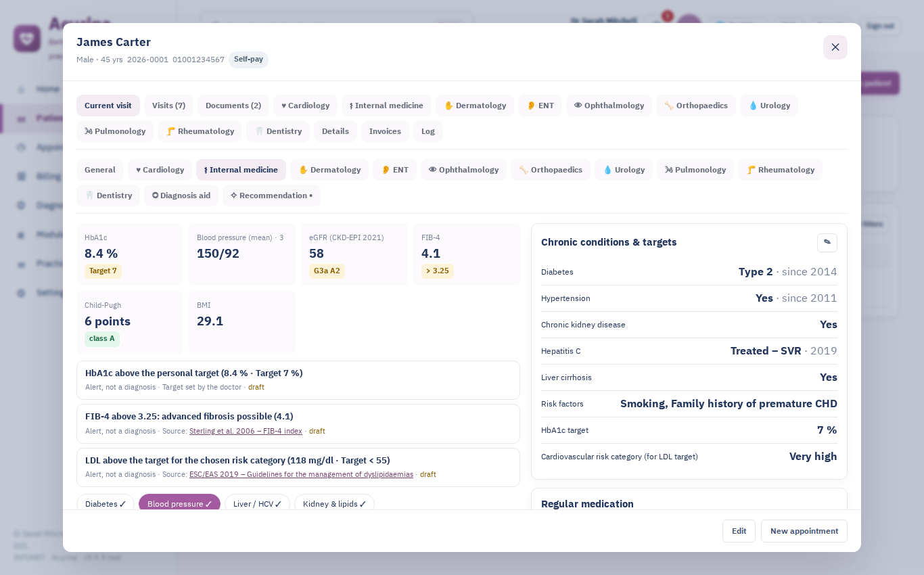This screenshot has width=924, height=575.
Task: Open the Pulmonology tab beside Rheumatology in the upper tab group
Action: click(115, 131)
